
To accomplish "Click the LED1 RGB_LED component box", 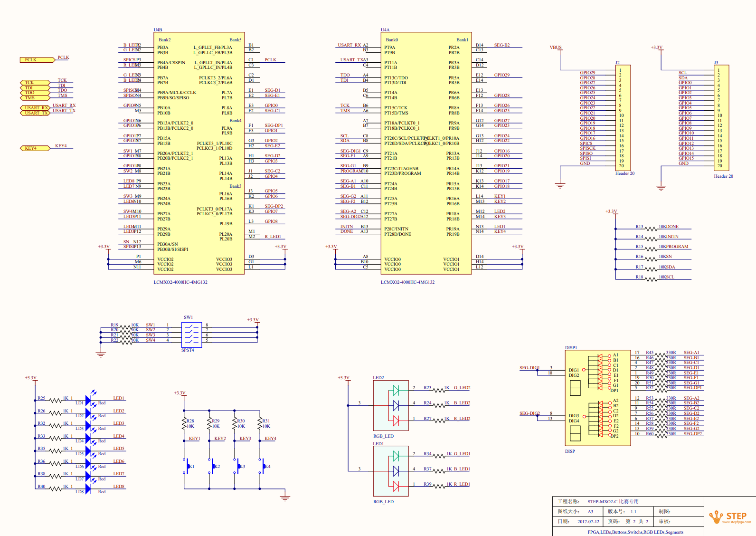I will click(391, 471).
